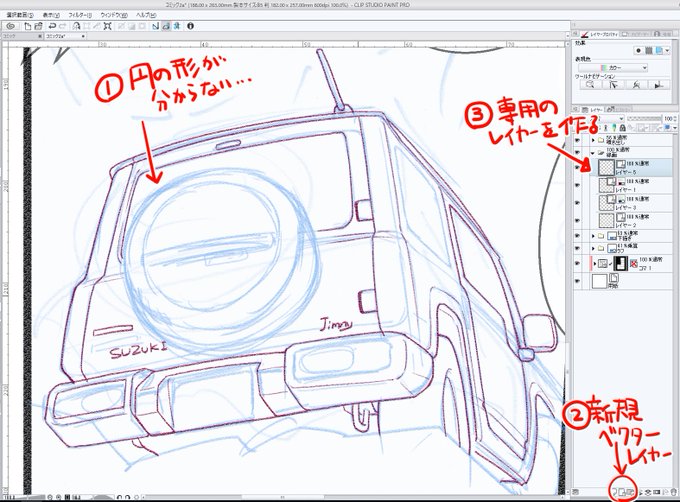Open the layer color dropdown arrow

pyautogui.click(x=675, y=128)
